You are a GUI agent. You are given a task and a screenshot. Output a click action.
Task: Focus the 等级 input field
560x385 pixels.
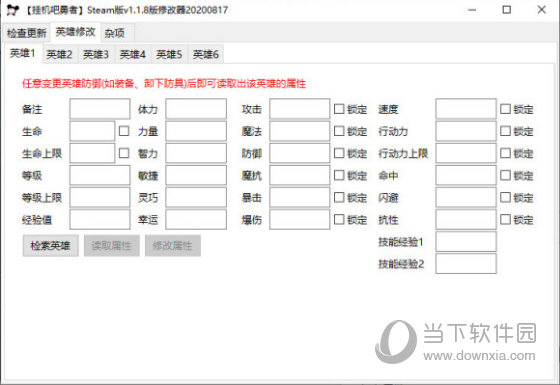click(x=100, y=175)
